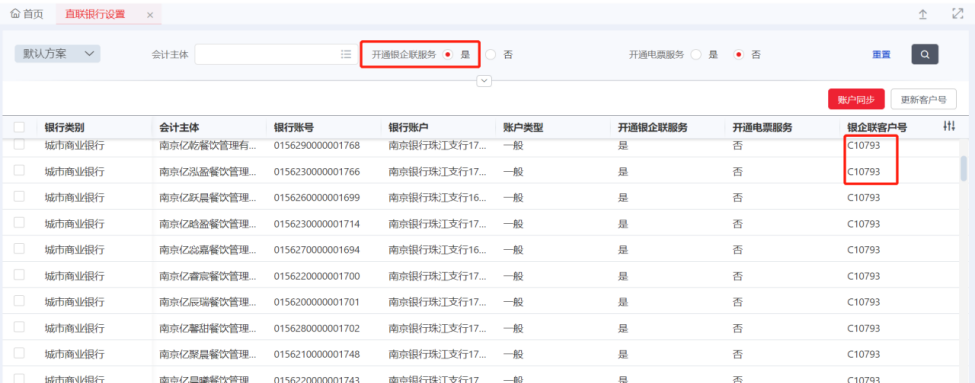This screenshot has height=383, width=975.
Task: Click the 银行账户 column header
Action: (x=409, y=127)
